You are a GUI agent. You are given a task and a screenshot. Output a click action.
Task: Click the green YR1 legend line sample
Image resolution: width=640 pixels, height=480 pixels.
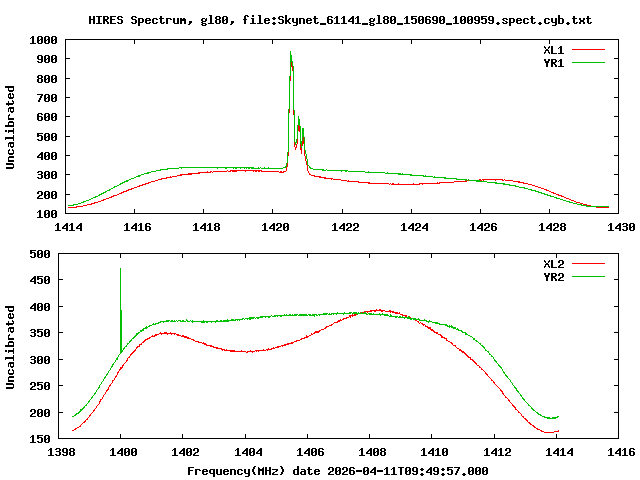pos(588,63)
